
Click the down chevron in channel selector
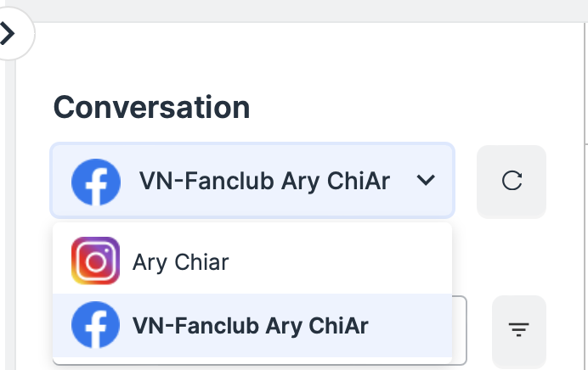click(426, 181)
